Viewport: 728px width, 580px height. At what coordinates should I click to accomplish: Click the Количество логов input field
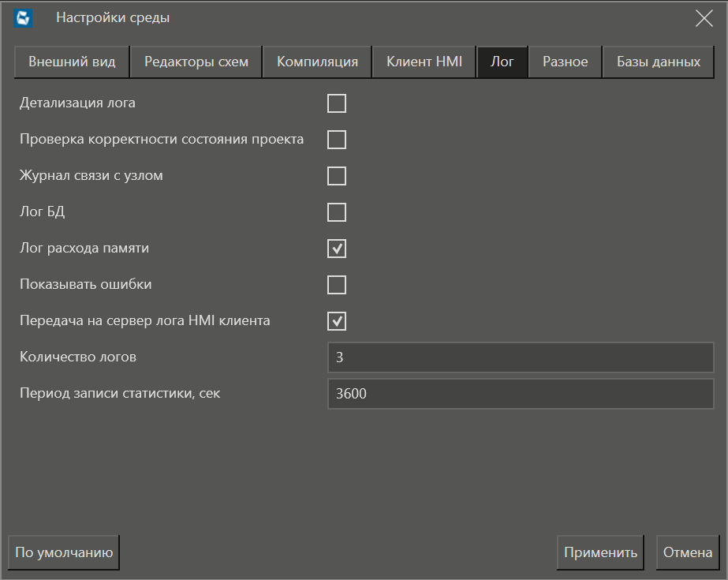[x=520, y=357]
